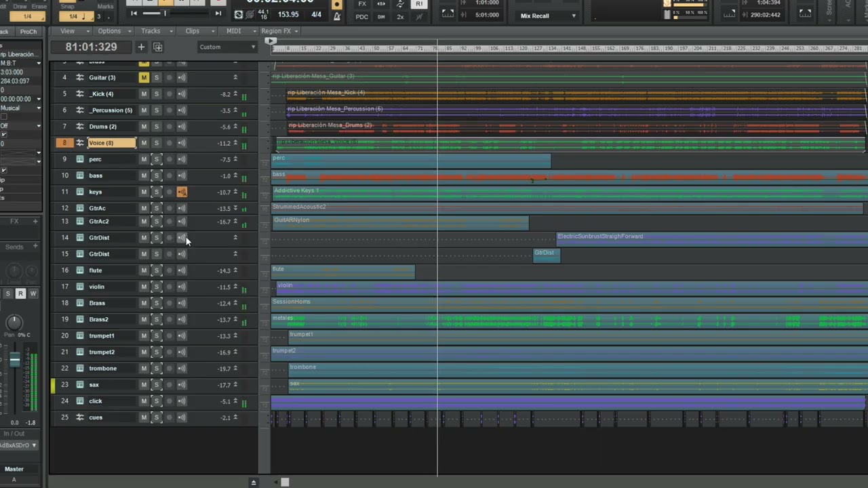Solo the bass instrument track
868x488 pixels.
[156, 176]
